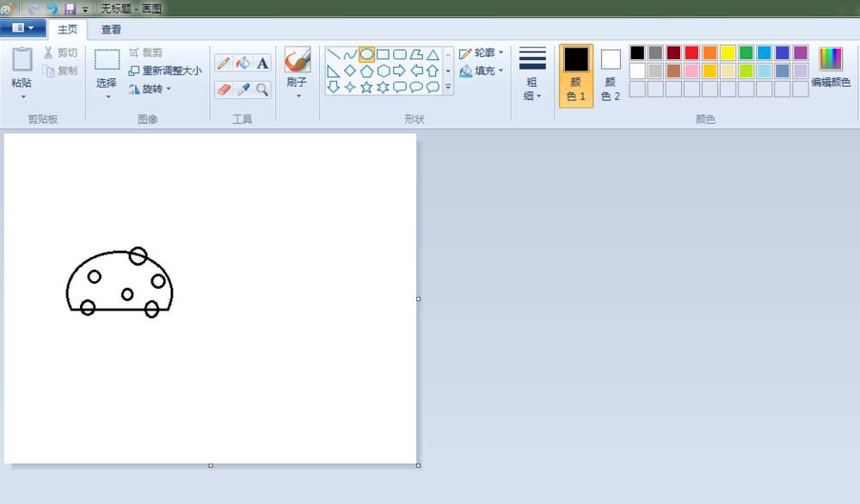Pick the yellow color swatch
The image size is (860, 504).
pos(728,52)
